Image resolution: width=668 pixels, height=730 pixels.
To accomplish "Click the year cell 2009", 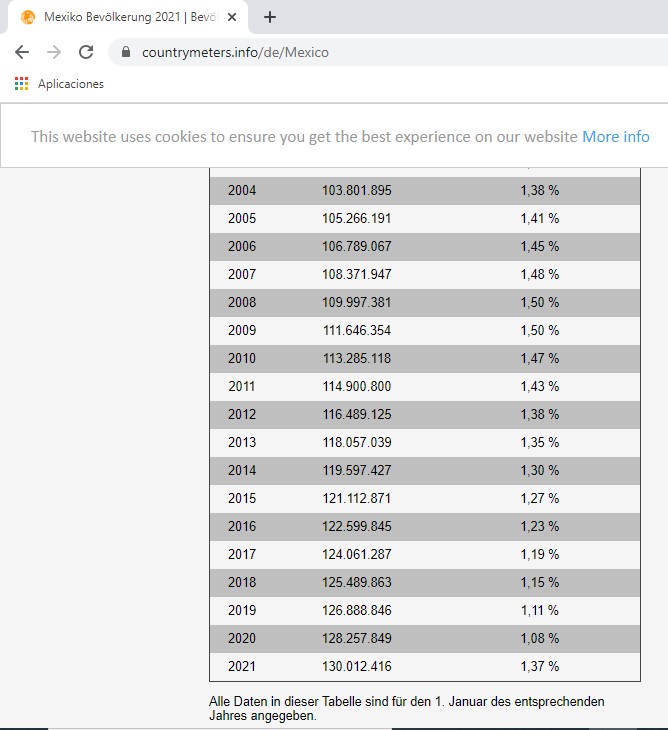I will point(242,330).
